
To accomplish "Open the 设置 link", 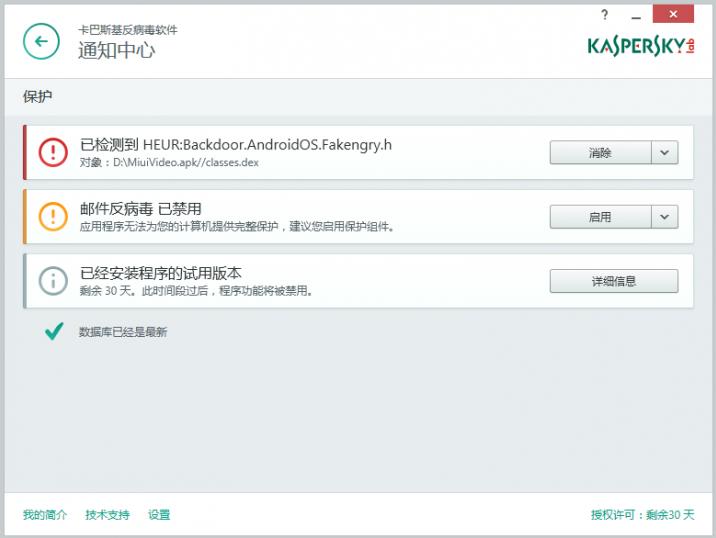I will (159, 515).
